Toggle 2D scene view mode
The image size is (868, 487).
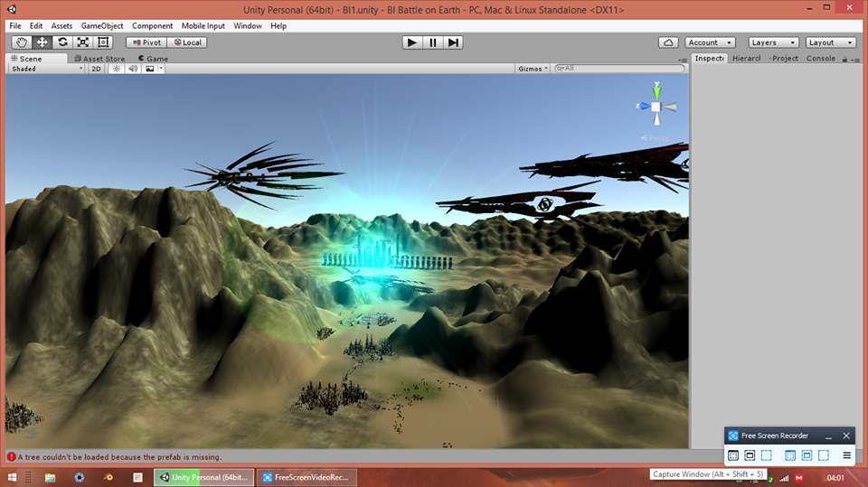tap(96, 69)
